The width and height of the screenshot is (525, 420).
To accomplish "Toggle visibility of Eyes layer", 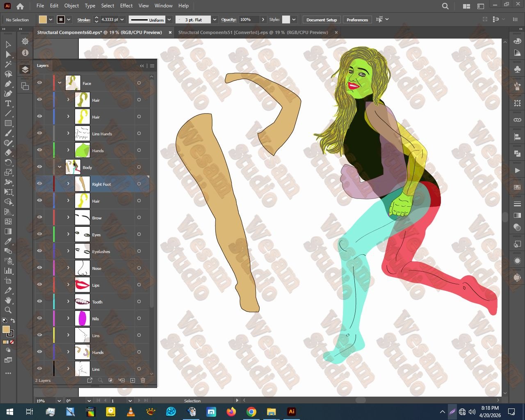I will 40,234.
